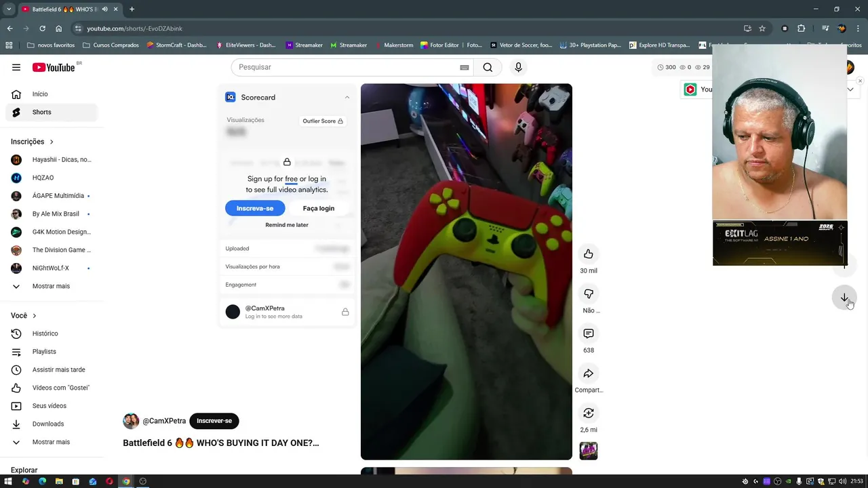Bookmark this page with the star
Image resolution: width=868 pixels, height=488 pixels.
pos(762,28)
